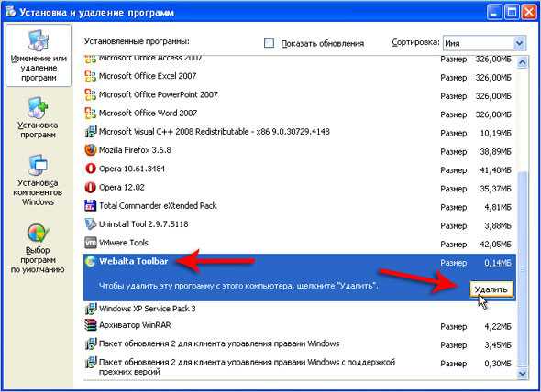The width and height of the screenshot is (541, 392).
Task: Select the Opera 12.02 icon
Action: click(x=91, y=187)
